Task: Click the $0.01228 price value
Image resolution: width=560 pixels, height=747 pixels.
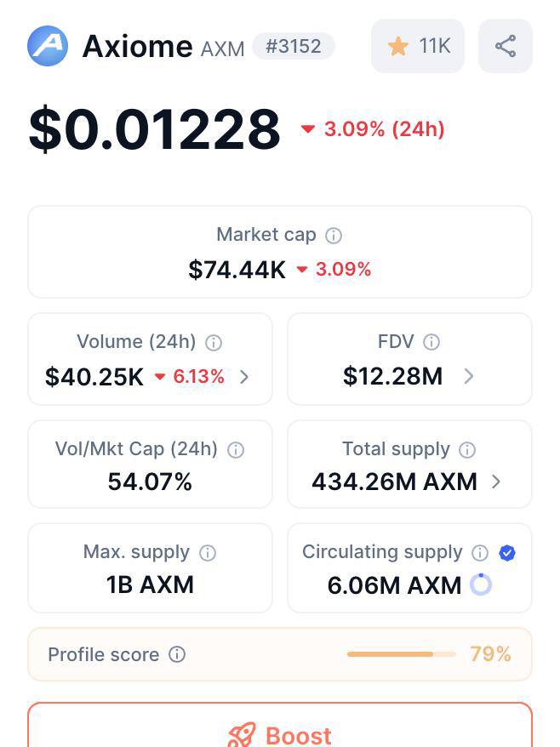Action: (154, 129)
